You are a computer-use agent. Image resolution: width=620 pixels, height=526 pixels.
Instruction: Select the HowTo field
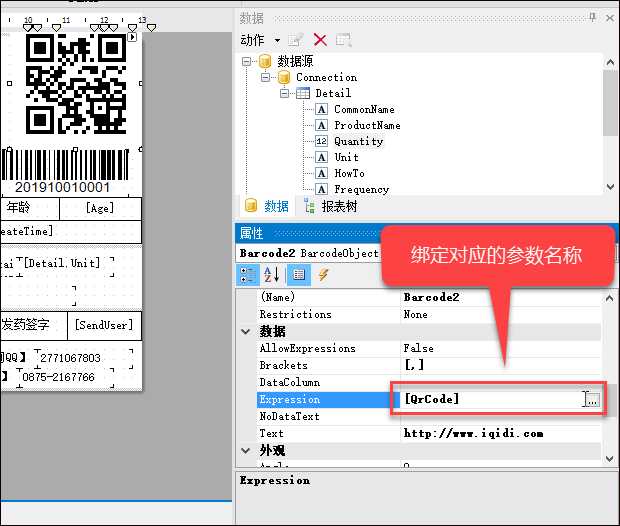[x=350, y=173]
